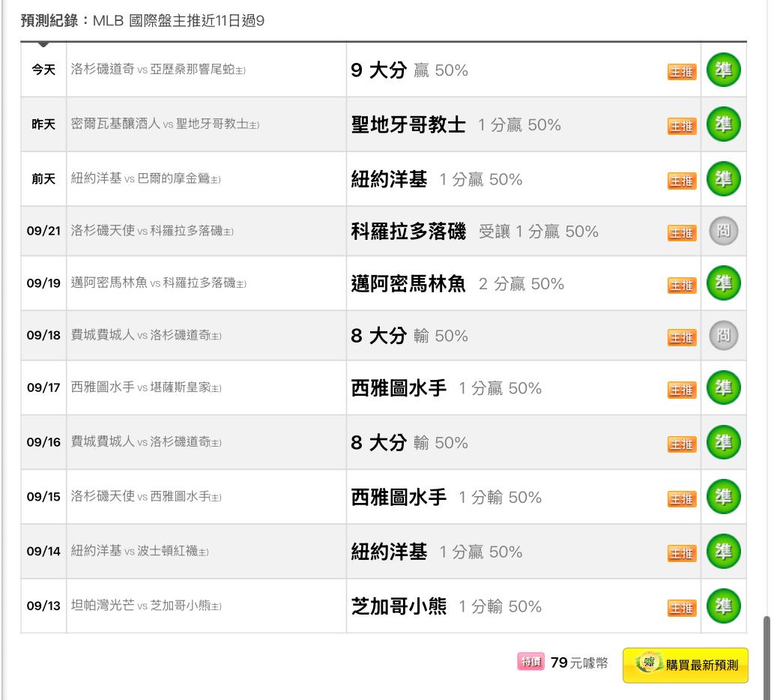This screenshot has width=777, height=700.
Task: Click the 09/18 date cell
Action: click(43, 336)
